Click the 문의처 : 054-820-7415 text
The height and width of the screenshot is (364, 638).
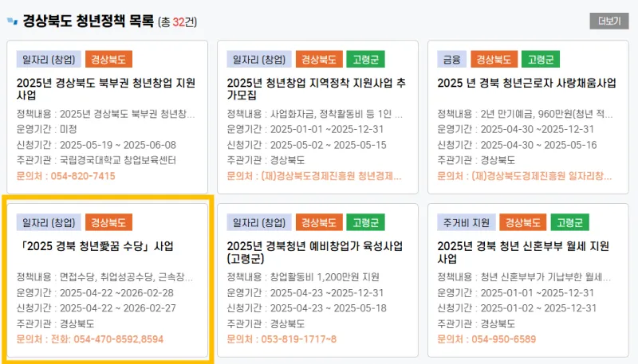click(66, 176)
